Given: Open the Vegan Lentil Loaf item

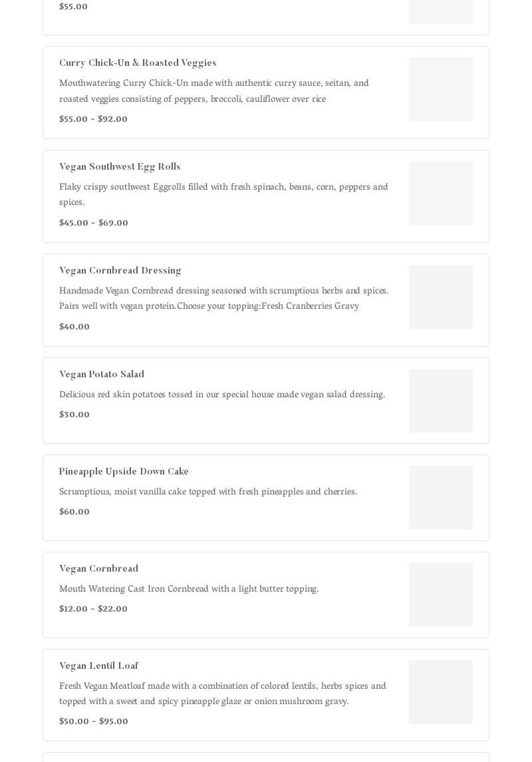Looking at the screenshot, I should pos(98,666).
